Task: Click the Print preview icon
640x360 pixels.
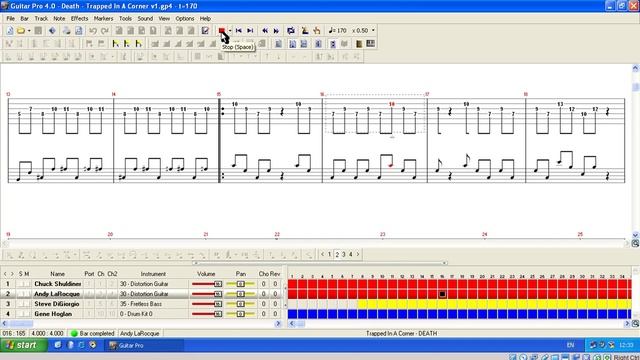Action: (x=78, y=31)
